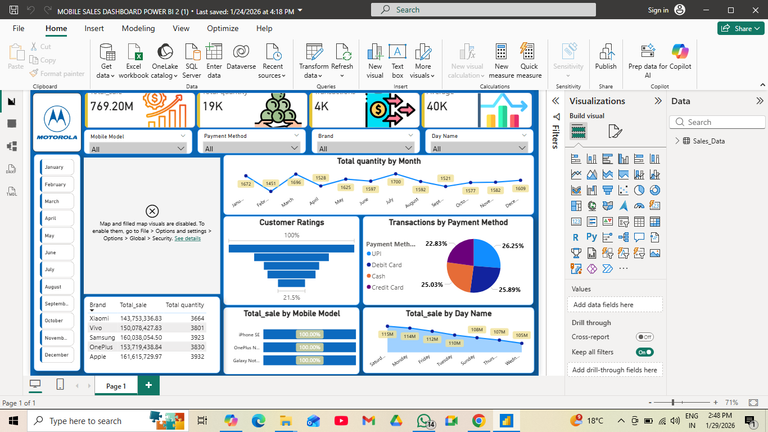Switch to Model view in left sidebar

12,146
